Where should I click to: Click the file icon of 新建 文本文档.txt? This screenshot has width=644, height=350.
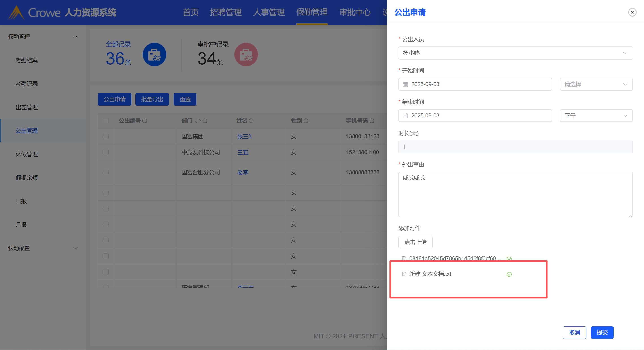404,274
